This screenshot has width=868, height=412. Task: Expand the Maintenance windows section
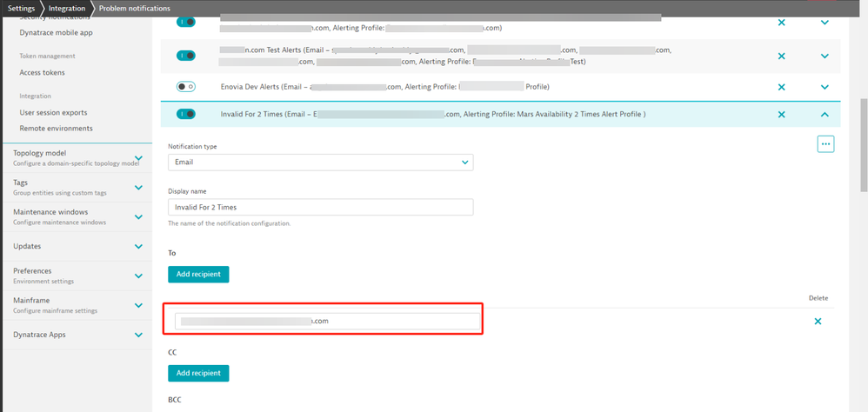pyautogui.click(x=138, y=217)
